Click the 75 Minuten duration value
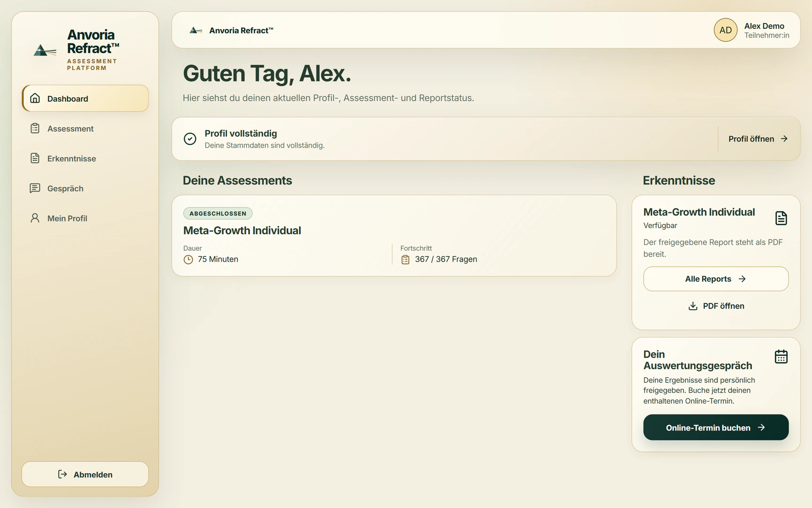Image resolution: width=812 pixels, height=508 pixels. (x=218, y=259)
